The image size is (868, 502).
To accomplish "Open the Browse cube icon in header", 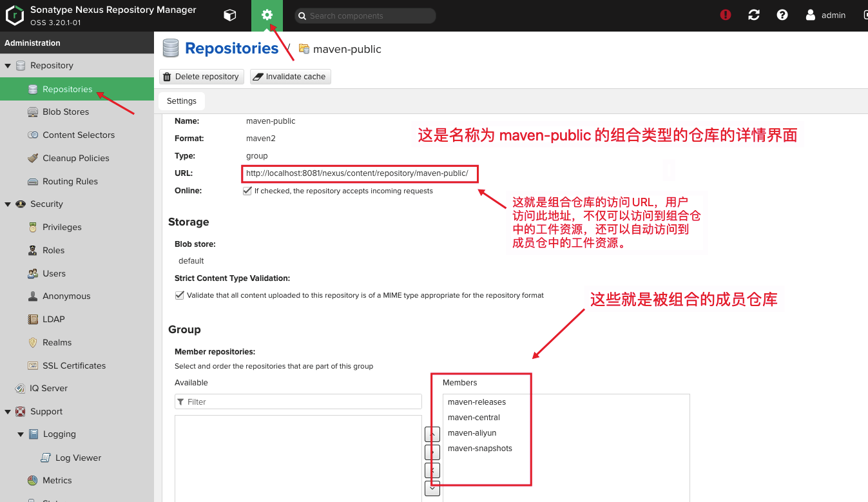I will 229,15.
